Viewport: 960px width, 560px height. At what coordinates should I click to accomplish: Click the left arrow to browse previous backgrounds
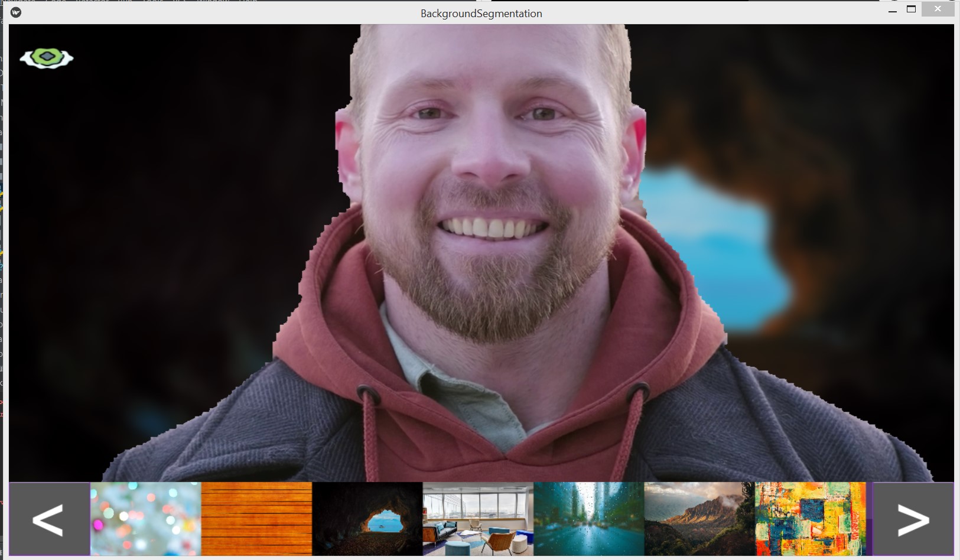pyautogui.click(x=50, y=520)
